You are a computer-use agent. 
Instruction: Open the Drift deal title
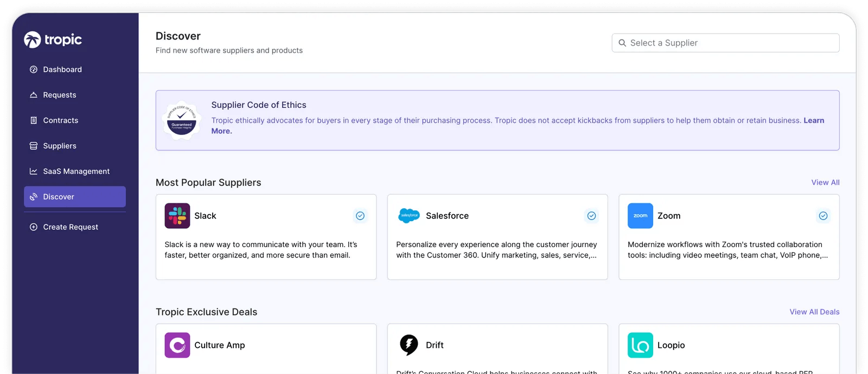pyautogui.click(x=435, y=345)
